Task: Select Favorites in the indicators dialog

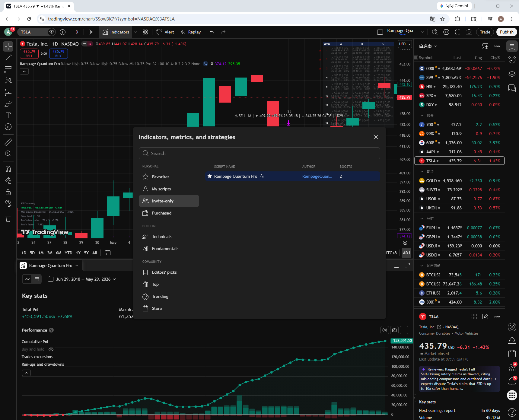Action: (x=169, y=177)
